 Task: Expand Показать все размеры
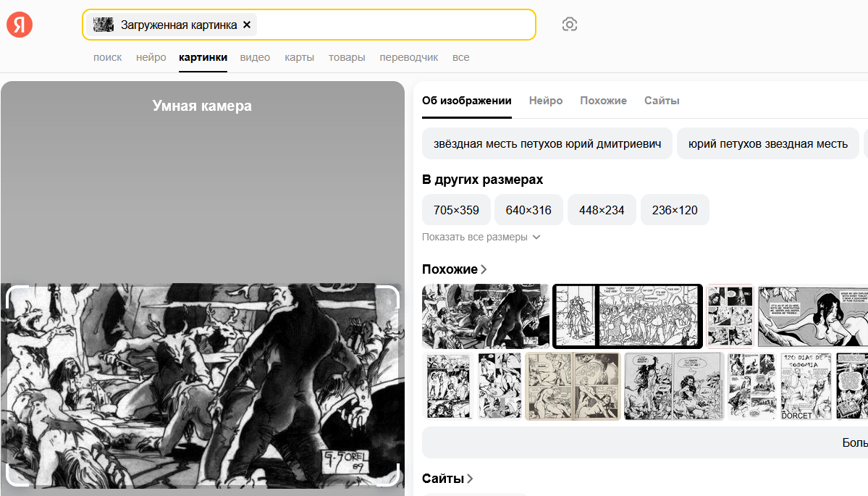click(481, 237)
